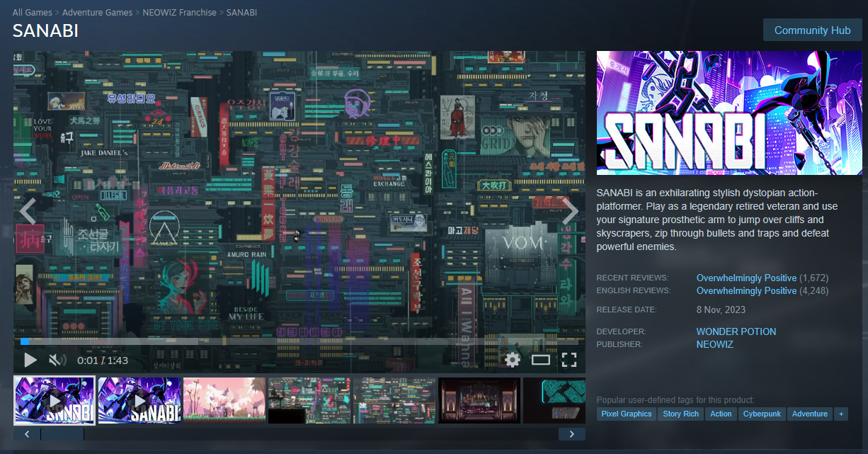Open the Community Hub
Screen dimensions: 868x454
[812, 30]
